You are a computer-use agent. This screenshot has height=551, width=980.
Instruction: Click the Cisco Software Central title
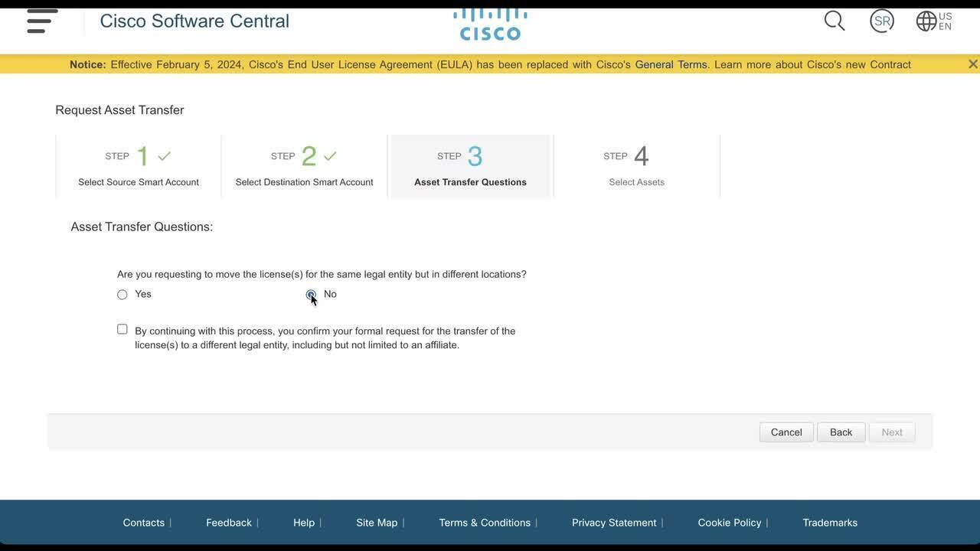[194, 21]
